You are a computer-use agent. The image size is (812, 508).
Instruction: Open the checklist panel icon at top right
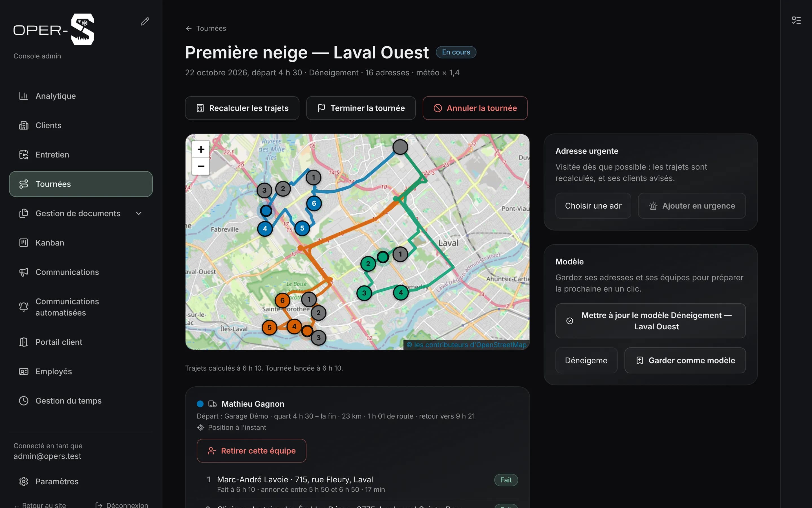[796, 20]
